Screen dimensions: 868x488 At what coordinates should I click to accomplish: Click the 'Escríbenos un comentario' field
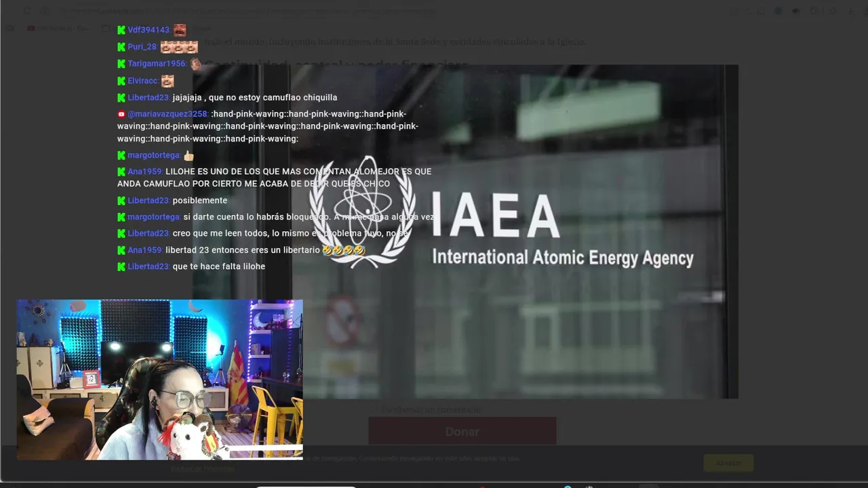431,409
